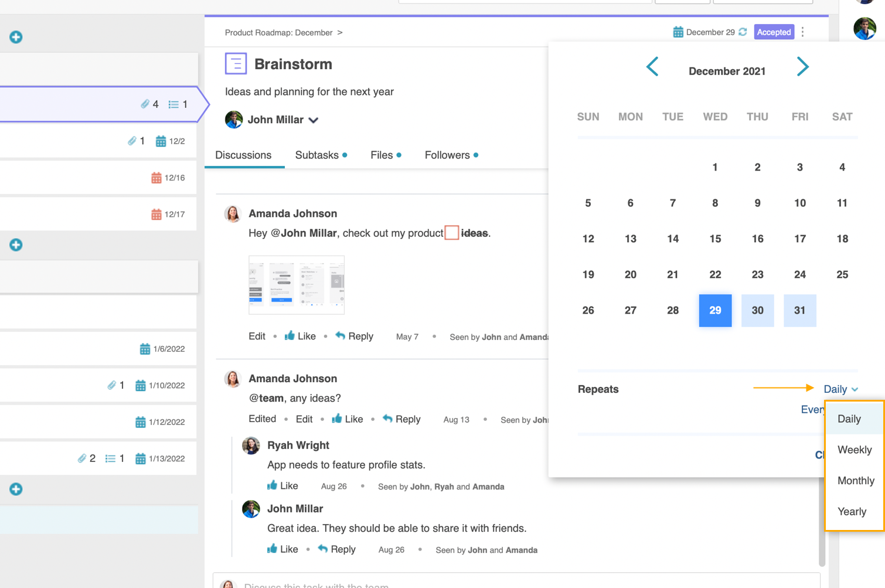Open the attached mockup image thumbnail
Screen dimensions: 885x588
click(297, 285)
